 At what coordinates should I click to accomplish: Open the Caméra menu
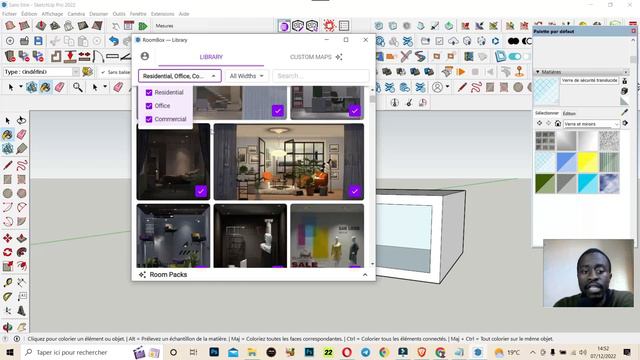pyautogui.click(x=76, y=14)
